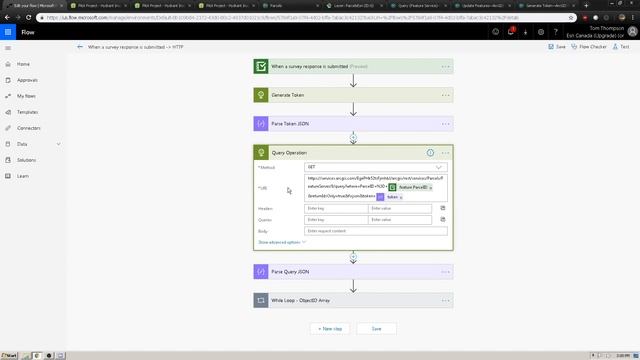640x360 pixels.
Task: Insert step after Query Operation
Action: pyautogui.click(x=353, y=257)
